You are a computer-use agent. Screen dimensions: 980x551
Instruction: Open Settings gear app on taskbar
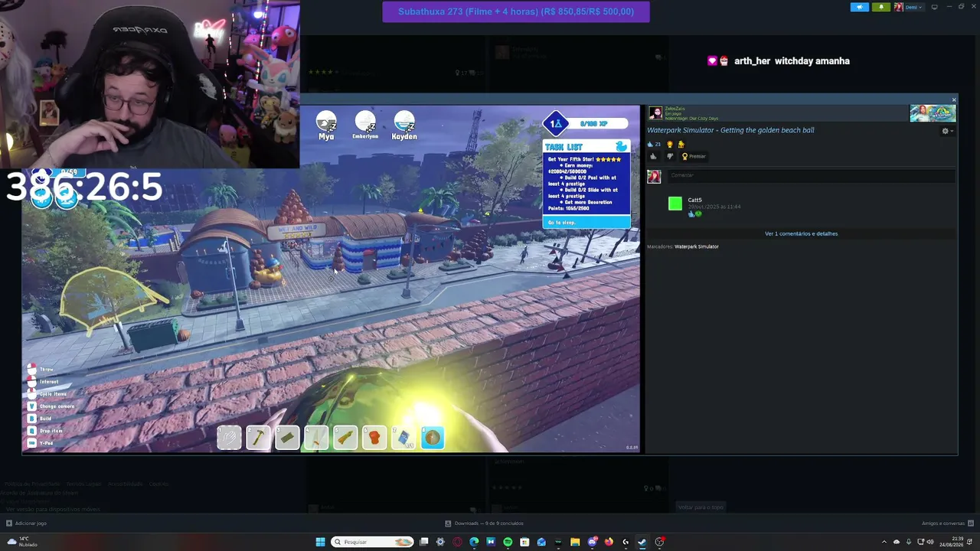(440, 542)
